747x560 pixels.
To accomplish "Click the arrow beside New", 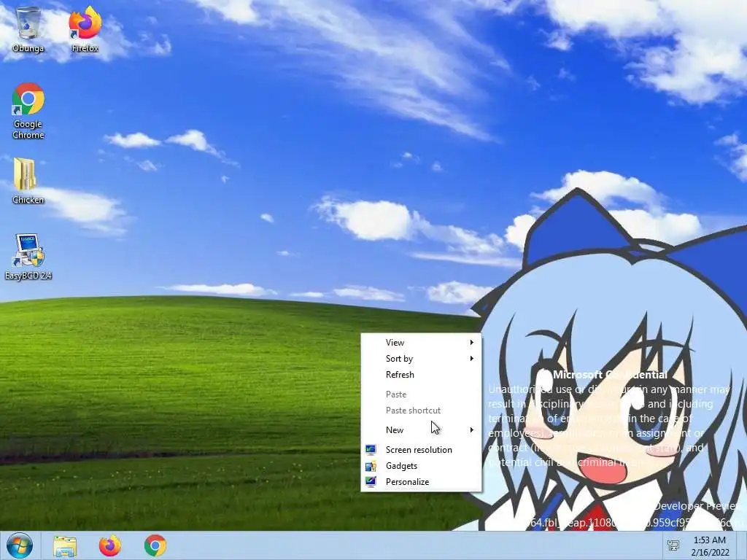I will (x=472, y=430).
